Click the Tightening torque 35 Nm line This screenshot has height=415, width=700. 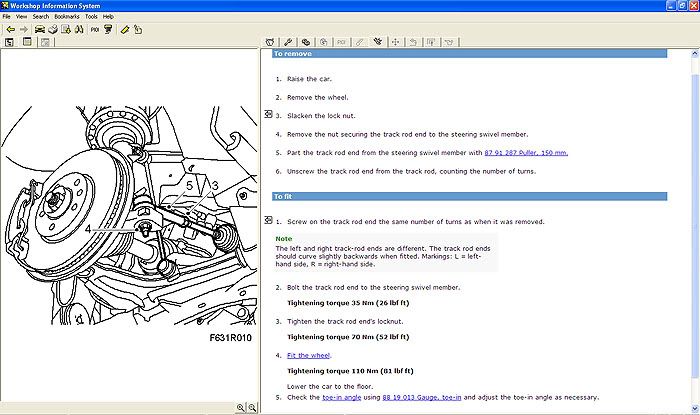348,303
